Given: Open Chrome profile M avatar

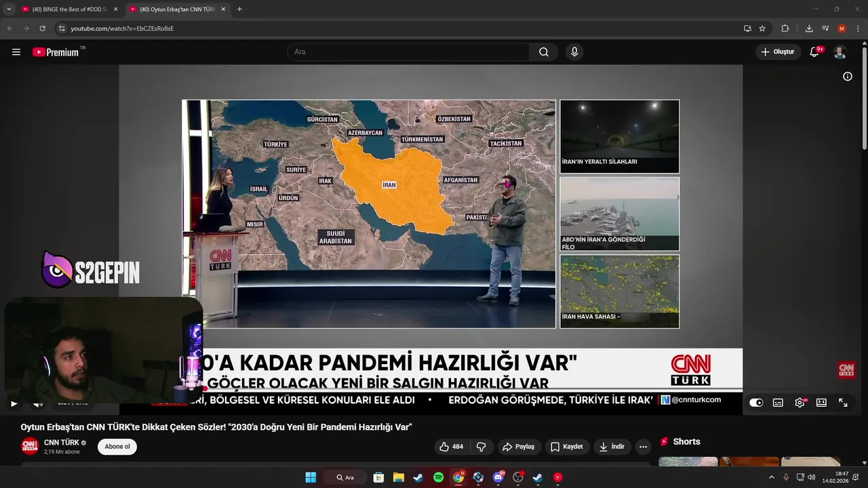Looking at the screenshot, I should 842,28.
